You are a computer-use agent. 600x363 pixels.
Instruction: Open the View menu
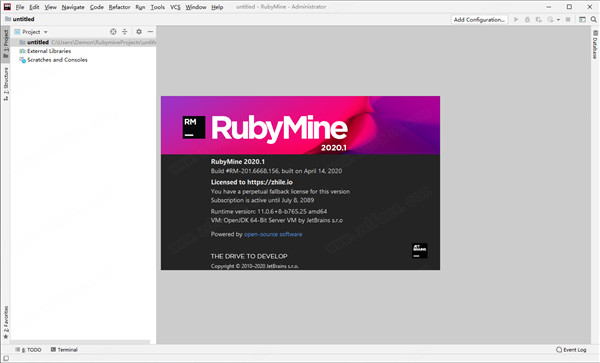50,7
